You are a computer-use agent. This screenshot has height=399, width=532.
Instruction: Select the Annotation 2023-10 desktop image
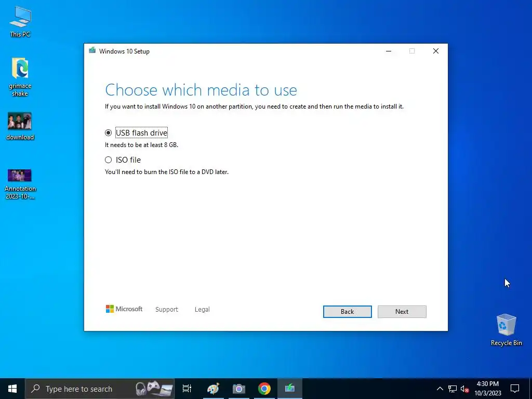20,184
